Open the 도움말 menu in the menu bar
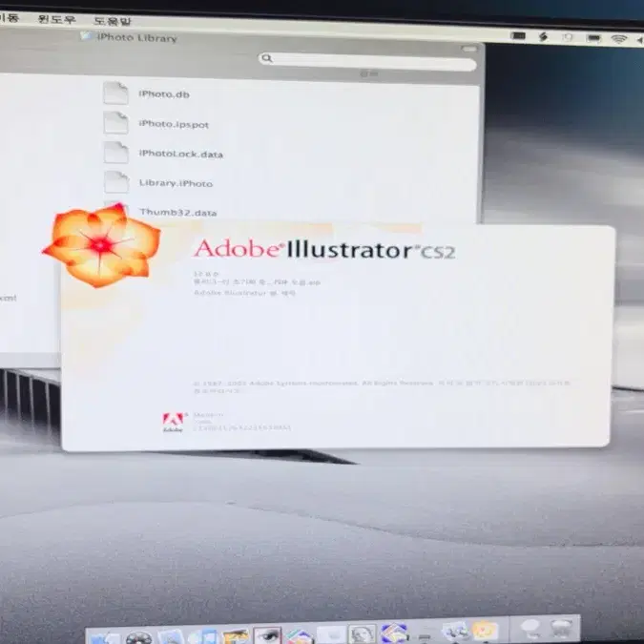Image resolution: width=644 pixels, height=644 pixels. pyautogui.click(x=113, y=21)
